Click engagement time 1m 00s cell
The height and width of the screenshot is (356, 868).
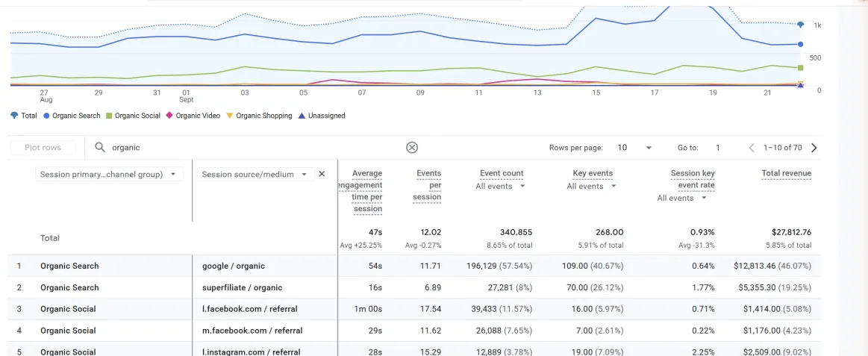(368, 309)
